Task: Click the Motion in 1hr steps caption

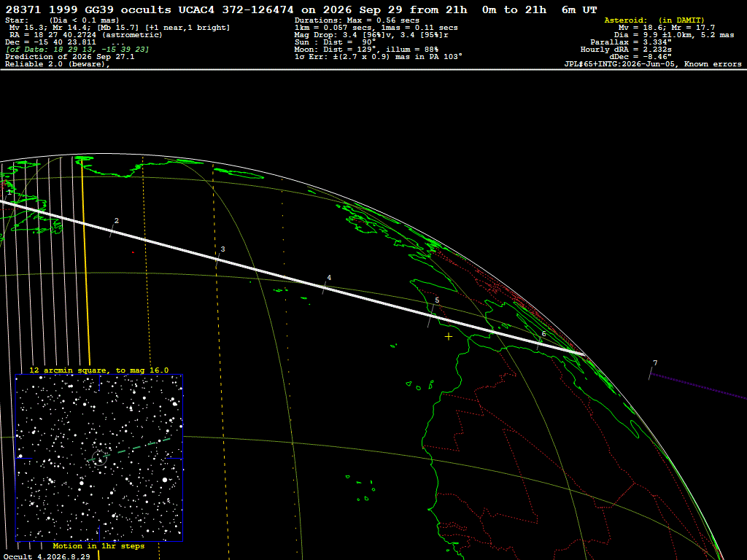Action: (98, 545)
